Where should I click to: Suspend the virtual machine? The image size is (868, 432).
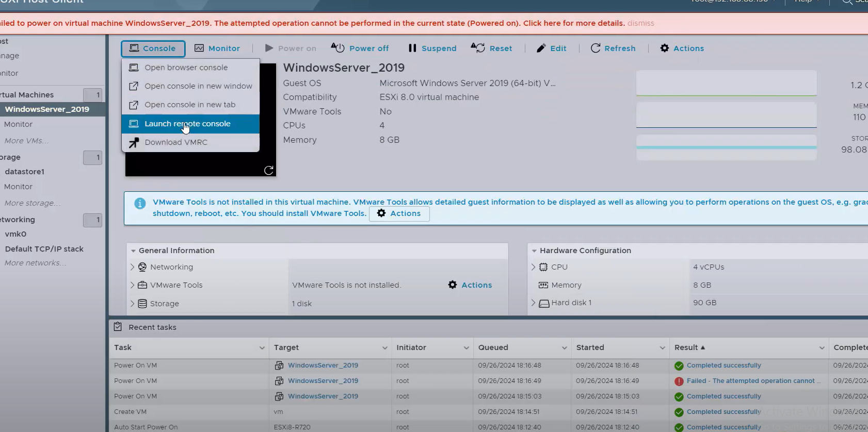click(432, 48)
